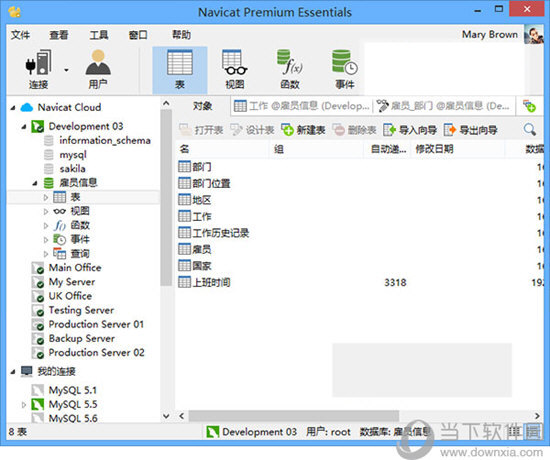The height and width of the screenshot is (460, 550).
Task: Open the 用户 user manager
Action: [98, 69]
